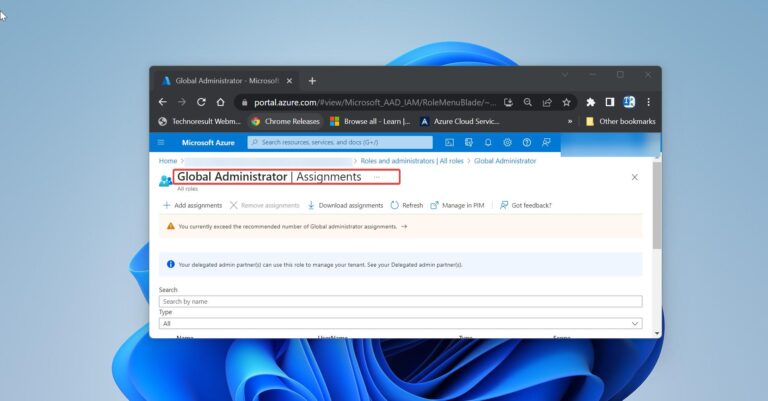768x401 pixels.
Task: Close the Global Administrator browser tab
Action: [289, 81]
